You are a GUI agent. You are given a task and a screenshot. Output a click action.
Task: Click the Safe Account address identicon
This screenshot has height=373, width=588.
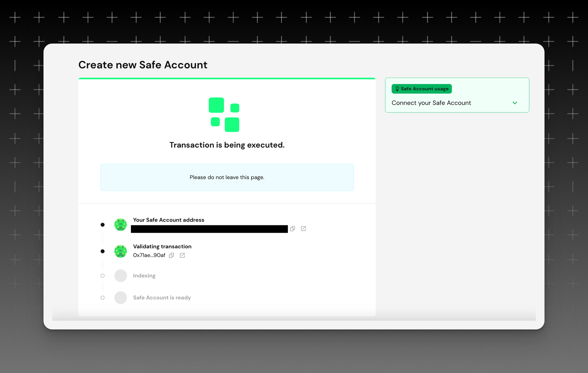(121, 225)
